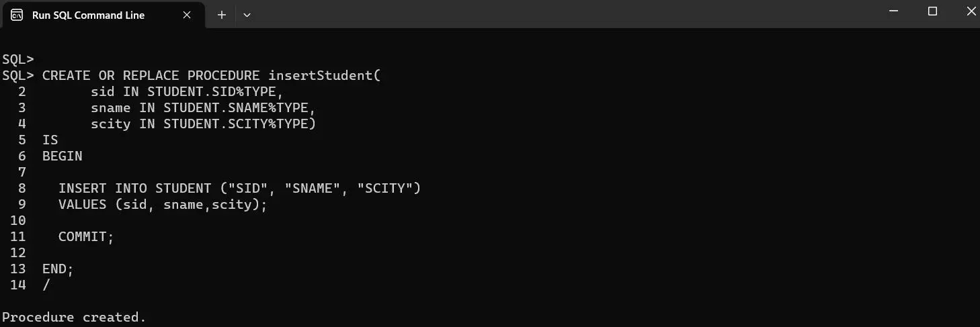
Task: Click the 'Procedure created.' output message
Action: coord(74,317)
